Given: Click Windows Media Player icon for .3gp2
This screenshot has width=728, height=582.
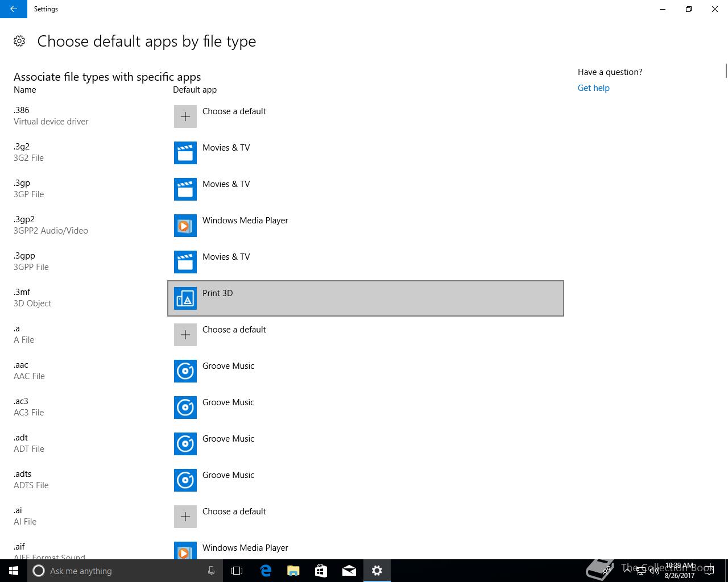Looking at the screenshot, I should coord(185,226).
